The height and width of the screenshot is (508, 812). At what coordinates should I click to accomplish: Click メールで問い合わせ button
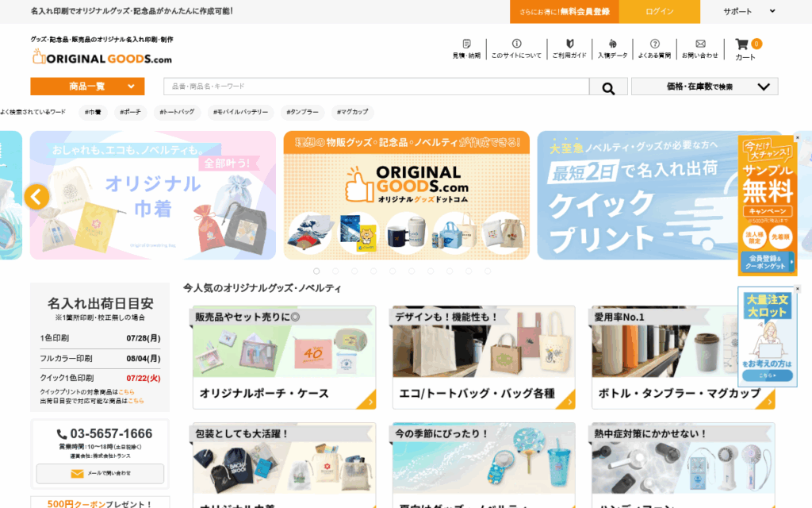[x=100, y=474]
